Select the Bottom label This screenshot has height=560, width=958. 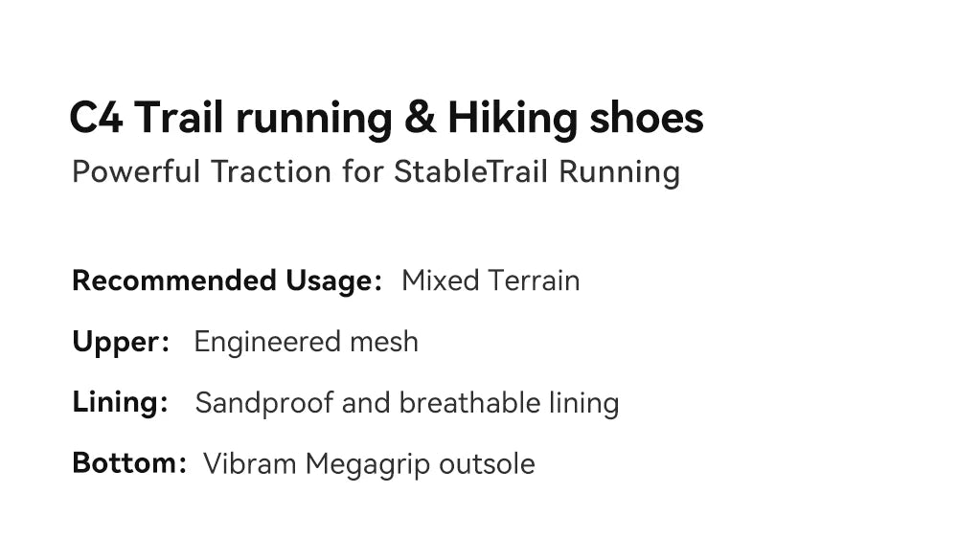tap(129, 463)
